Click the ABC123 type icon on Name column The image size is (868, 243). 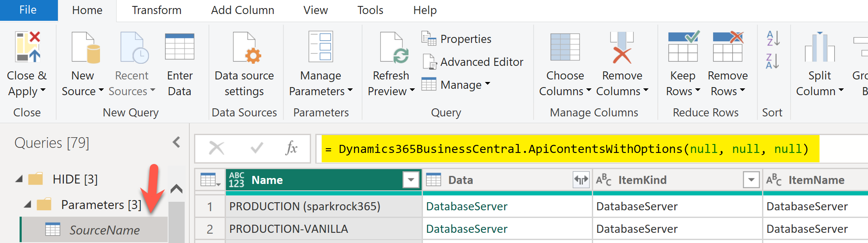(237, 180)
